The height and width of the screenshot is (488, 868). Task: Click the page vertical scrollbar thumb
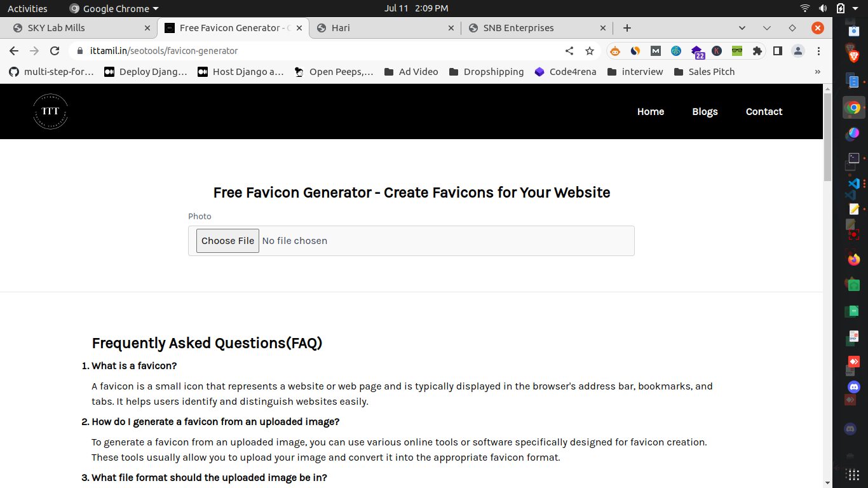click(x=827, y=137)
